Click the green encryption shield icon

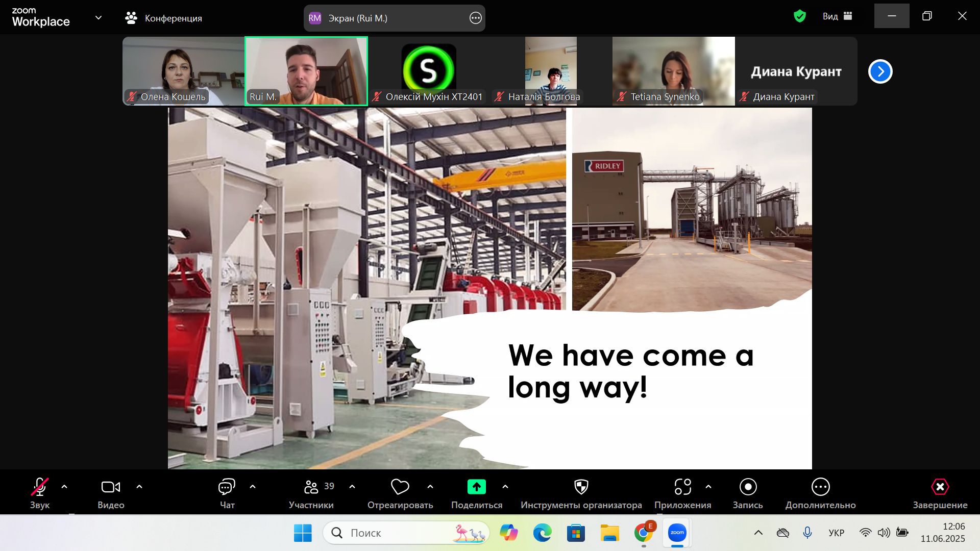pyautogui.click(x=799, y=16)
